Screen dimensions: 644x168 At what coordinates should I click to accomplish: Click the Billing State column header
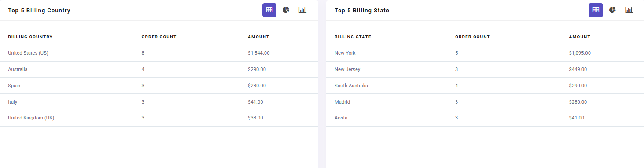tap(353, 37)
